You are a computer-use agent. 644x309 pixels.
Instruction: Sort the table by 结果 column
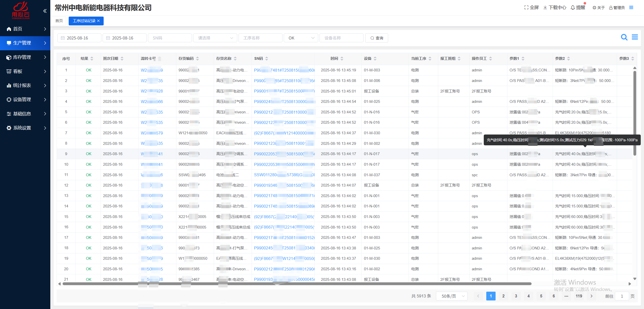click(92, 59)
